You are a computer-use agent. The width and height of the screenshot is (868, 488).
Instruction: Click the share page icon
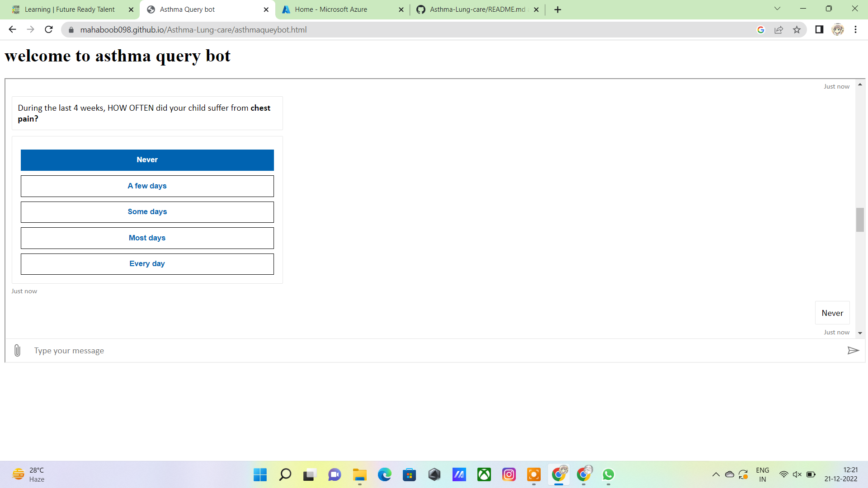click(778, 30)
